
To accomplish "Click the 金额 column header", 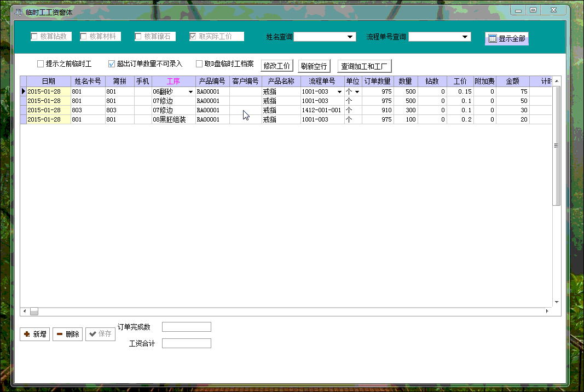I will pos(512,81).
